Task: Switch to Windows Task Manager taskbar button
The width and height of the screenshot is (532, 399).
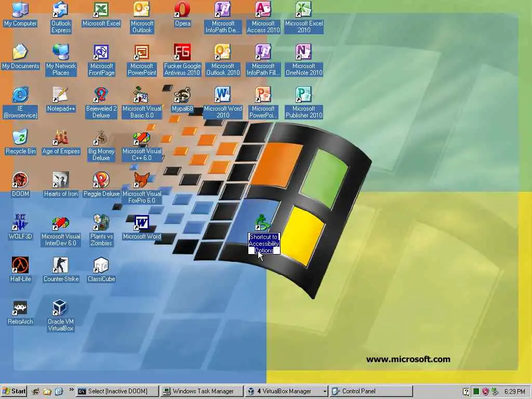Action: 202,391
